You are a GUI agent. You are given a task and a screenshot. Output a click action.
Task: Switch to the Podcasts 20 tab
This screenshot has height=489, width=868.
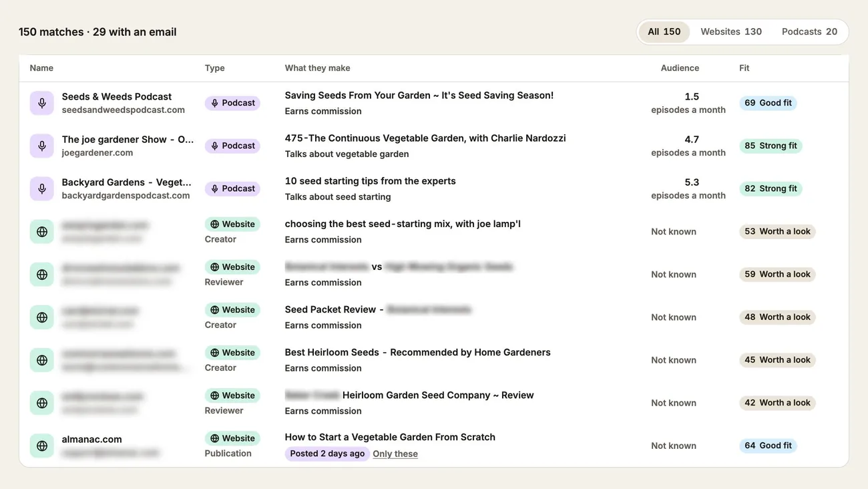[809, 31]
